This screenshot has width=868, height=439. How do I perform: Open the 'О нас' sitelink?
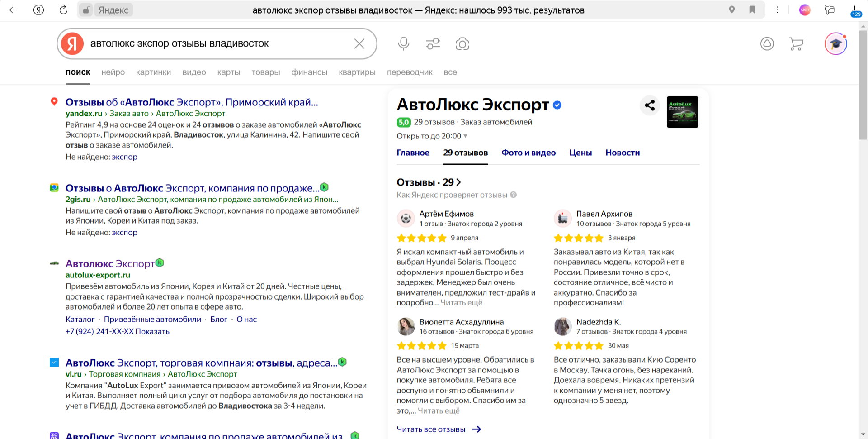click(x=247, y=320)
